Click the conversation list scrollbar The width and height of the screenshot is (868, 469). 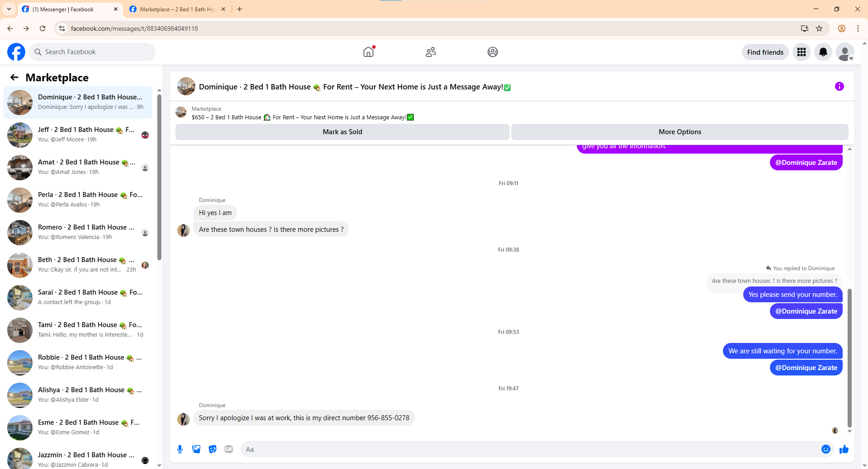[x=159, y=176]
